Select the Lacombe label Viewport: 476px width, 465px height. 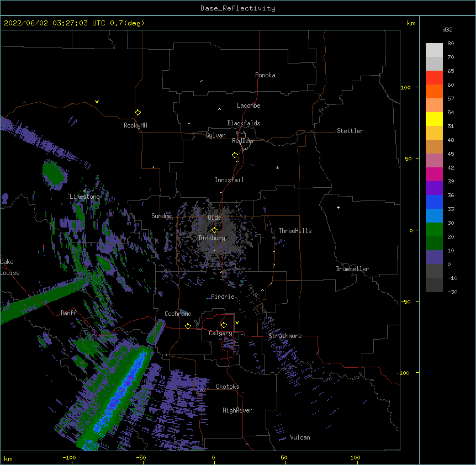(x=248, y=105)
